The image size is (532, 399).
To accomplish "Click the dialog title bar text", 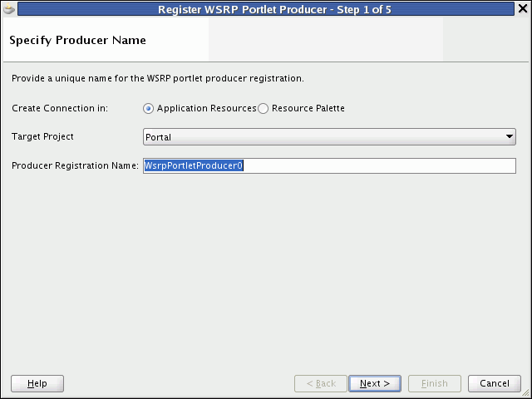I will [x=274, y=9].
